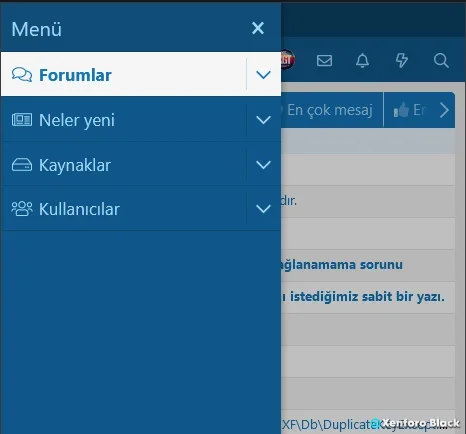Screen dimensions: 466x434
Task: Close the Menü side panel
Action: tap(258, 28)
